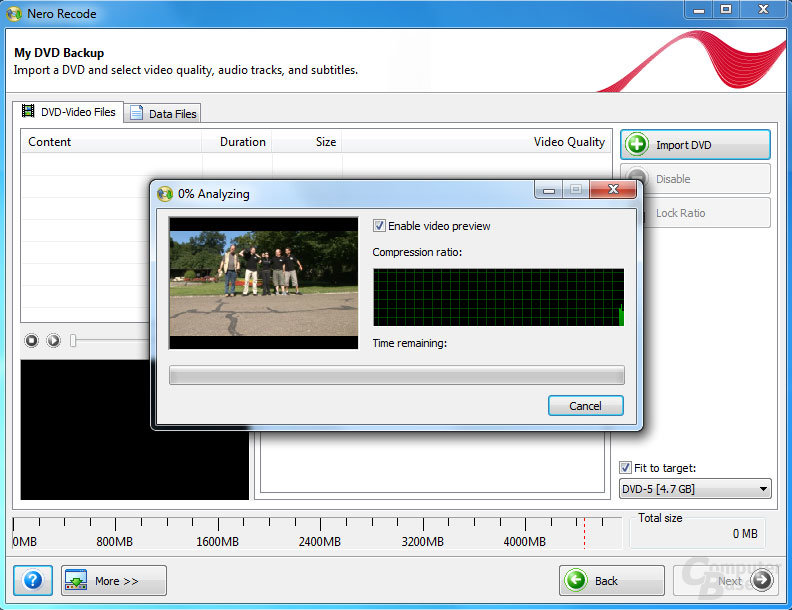
Task: Click the compression ratio graph
Action: coord(499,297)
